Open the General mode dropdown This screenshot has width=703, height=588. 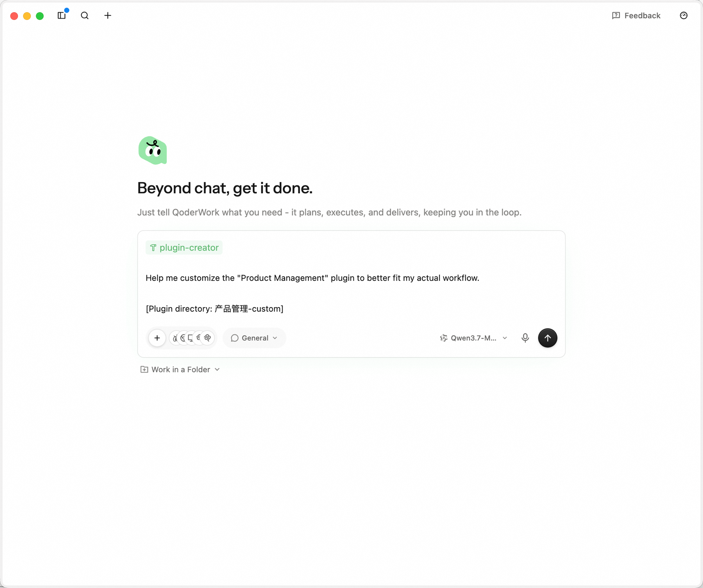(x=254, y=338)
